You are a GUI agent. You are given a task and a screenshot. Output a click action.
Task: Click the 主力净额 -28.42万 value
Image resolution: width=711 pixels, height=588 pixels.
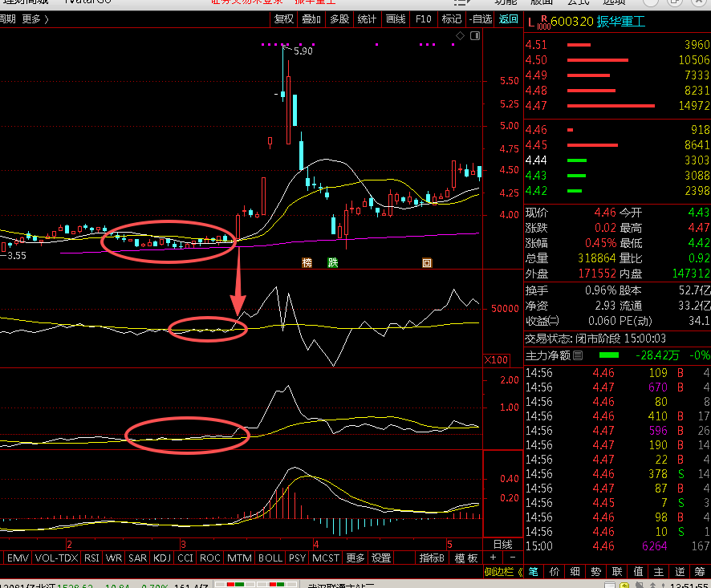tap(657, 355)
